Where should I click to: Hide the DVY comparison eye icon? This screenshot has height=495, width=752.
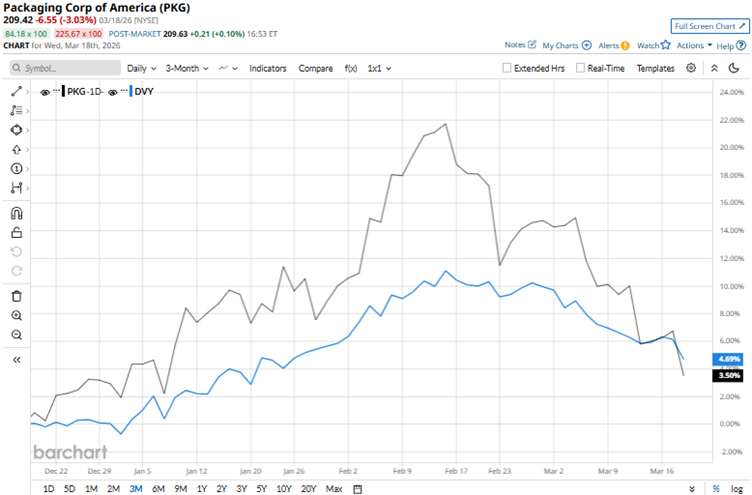pyautogui.click(x=113, y=92)
